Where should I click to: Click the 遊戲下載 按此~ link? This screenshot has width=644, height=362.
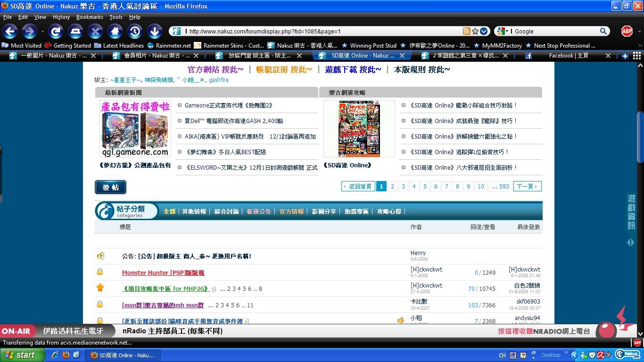coord(353,70)
